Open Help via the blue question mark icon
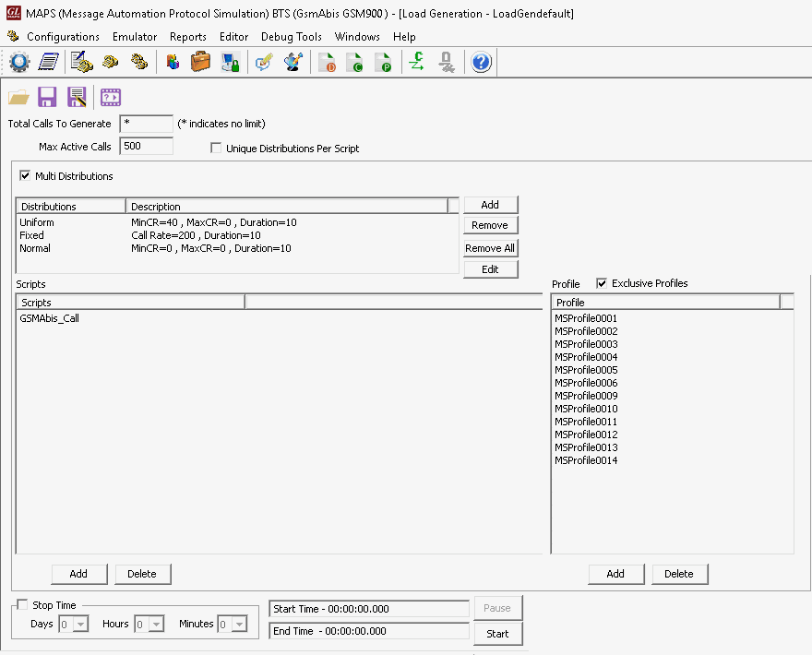Screen dimensions: 812x655 pyautogui.click(x=481, y=62)
